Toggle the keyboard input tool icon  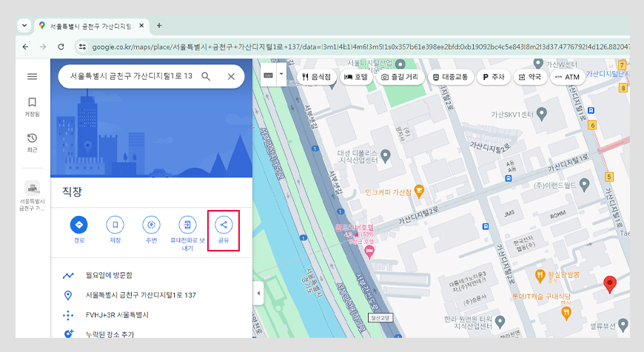point(268,75)
